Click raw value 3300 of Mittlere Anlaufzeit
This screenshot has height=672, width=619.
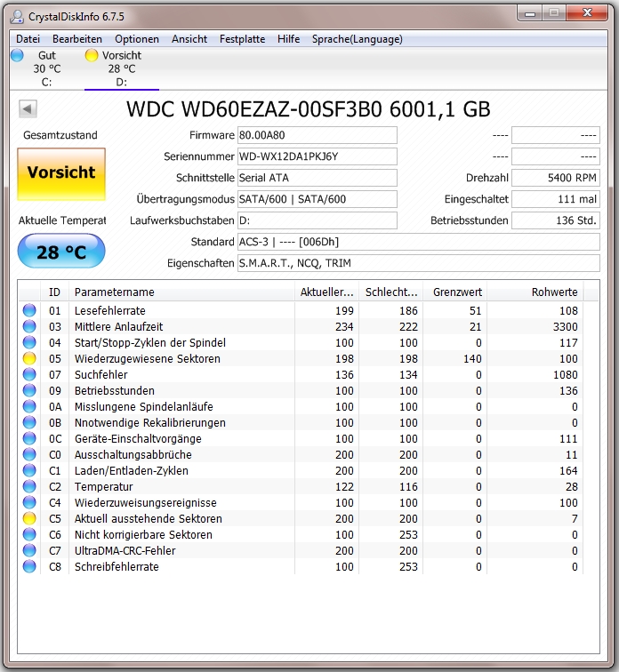pos(565,326)
